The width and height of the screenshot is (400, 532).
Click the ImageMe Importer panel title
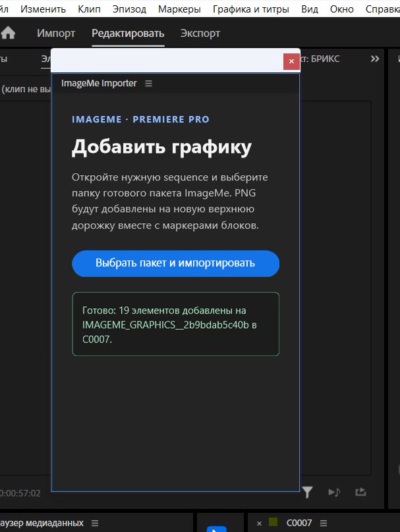99,83
